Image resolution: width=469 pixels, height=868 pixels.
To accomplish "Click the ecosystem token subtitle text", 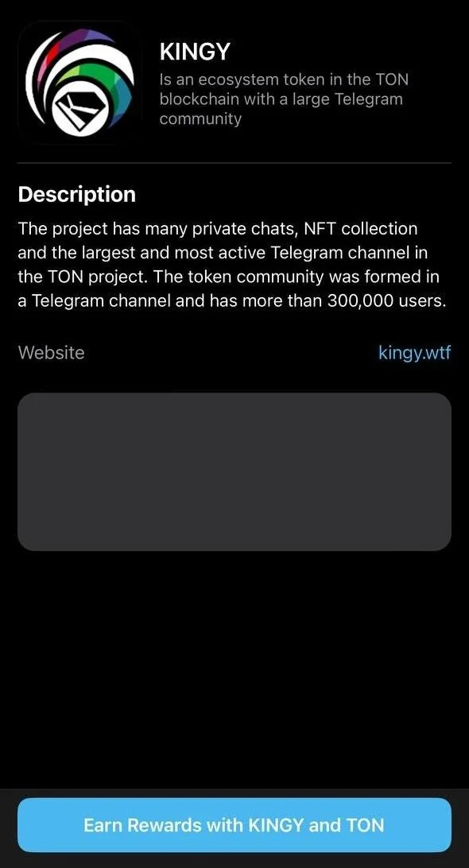I will [284, 99].
